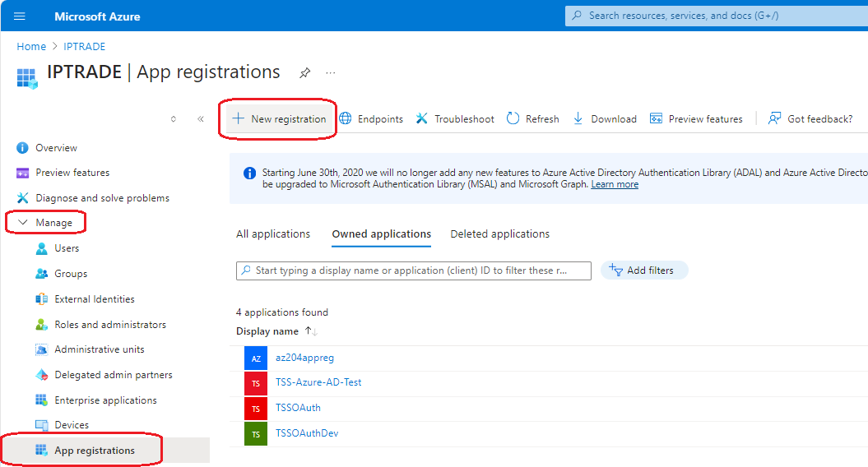Click the Delegated admin partners icon

click(41, 375)
